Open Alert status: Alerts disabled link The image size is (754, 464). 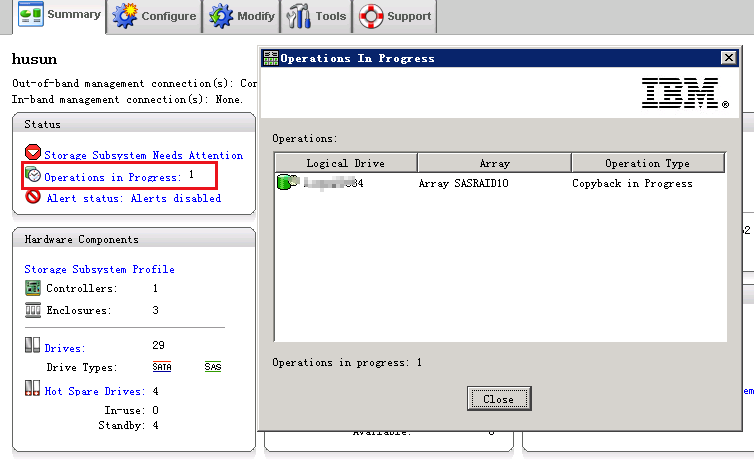(x=134, y=198)
